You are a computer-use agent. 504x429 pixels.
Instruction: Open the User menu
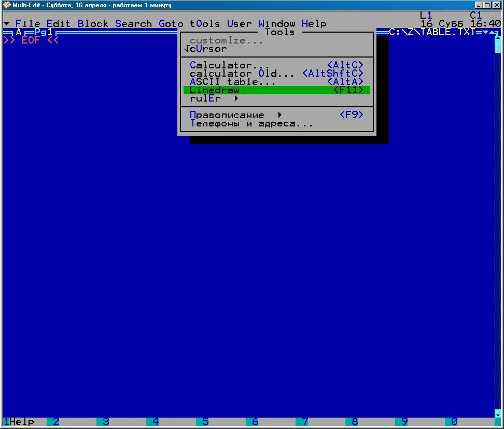pos(239,24)
